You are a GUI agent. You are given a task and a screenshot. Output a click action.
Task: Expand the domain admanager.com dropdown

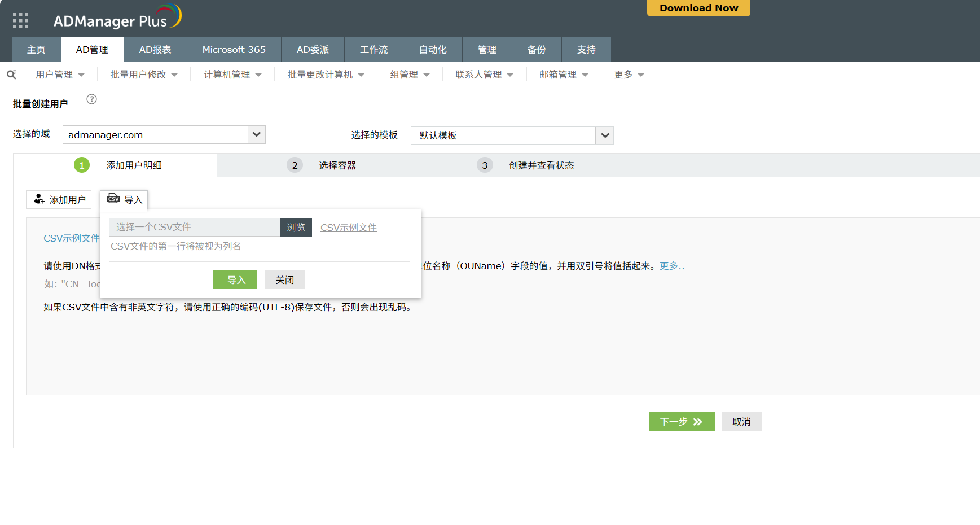pyautogui.click(x=256, y=135)
